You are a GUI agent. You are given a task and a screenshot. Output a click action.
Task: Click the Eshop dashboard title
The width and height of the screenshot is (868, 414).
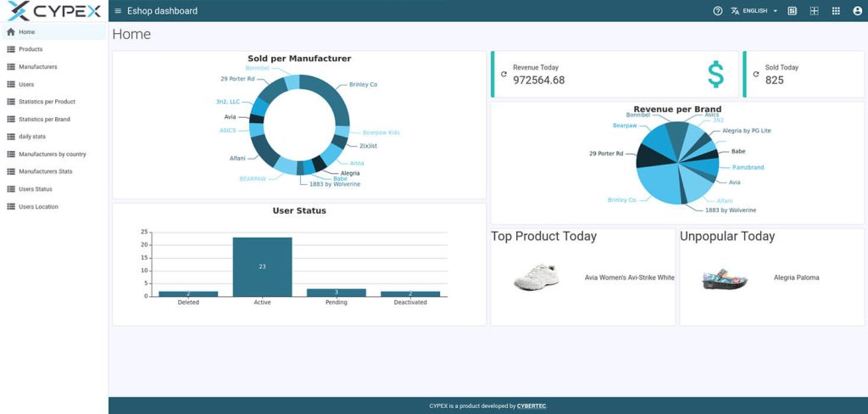pyautogui.click(x=162, y=11)
